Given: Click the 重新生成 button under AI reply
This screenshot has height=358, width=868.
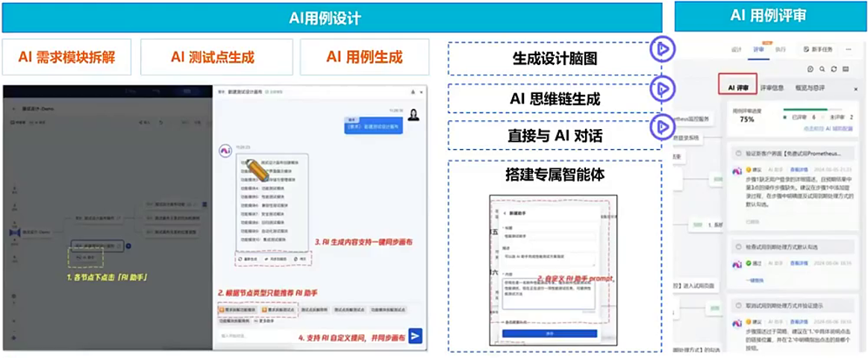Looking at the screenshot, I should point(247,258).
